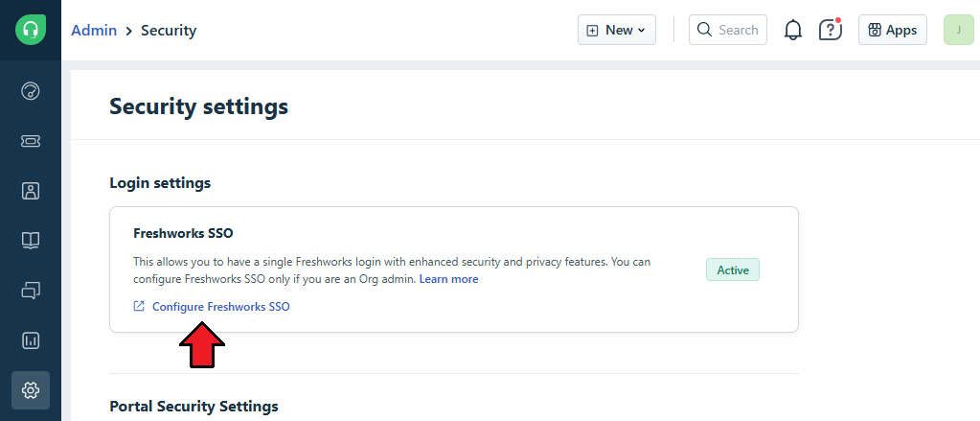980x421 pixels.
Task: Open the New dropdown button
Action: (616, 30)
